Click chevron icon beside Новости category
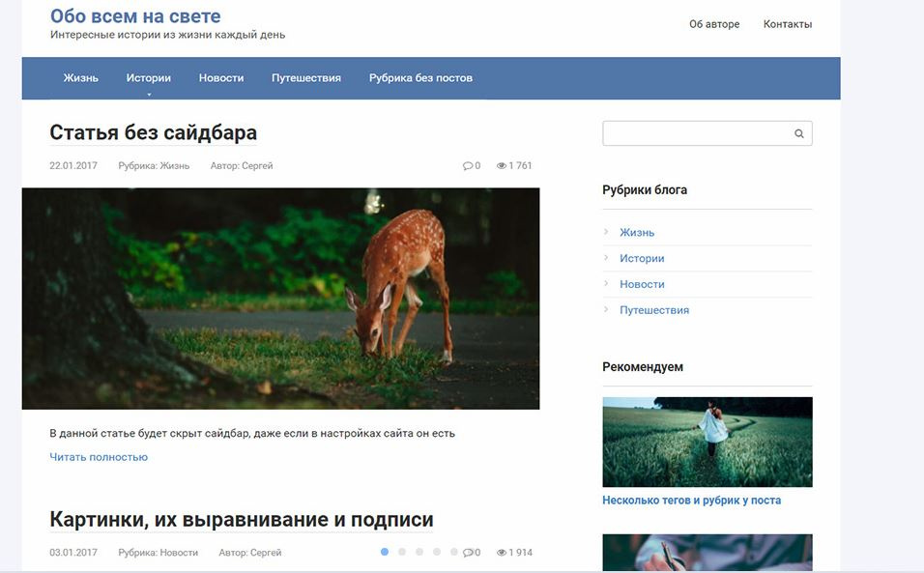This screenshot has width=924, height=573. coord(606,283)
